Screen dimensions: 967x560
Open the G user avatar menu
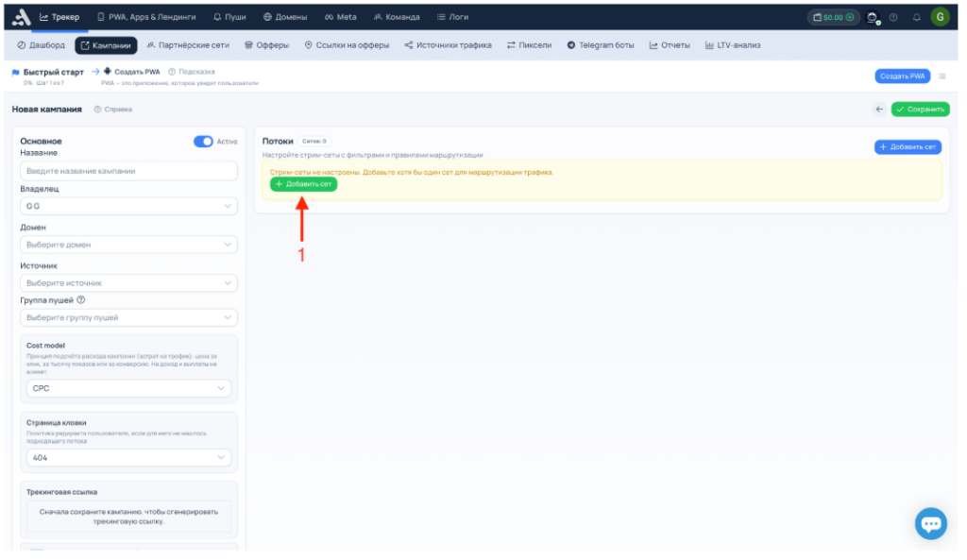tap(940, 17)
